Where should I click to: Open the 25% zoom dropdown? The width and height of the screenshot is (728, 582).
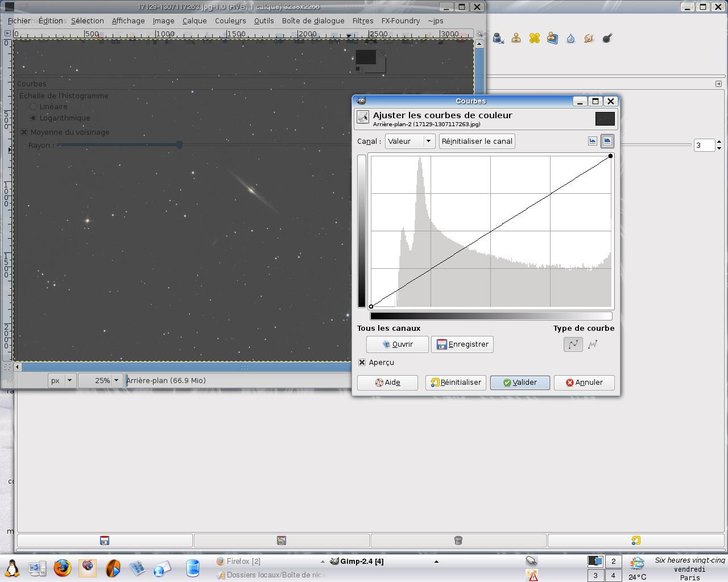[x=100, y=380]
